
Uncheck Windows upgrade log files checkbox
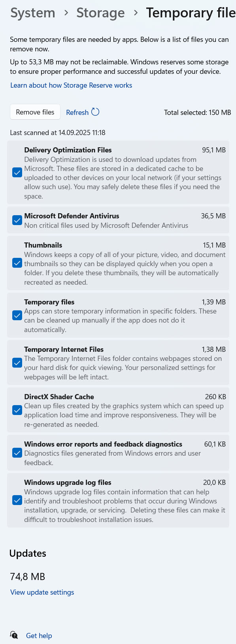point(17,501)
